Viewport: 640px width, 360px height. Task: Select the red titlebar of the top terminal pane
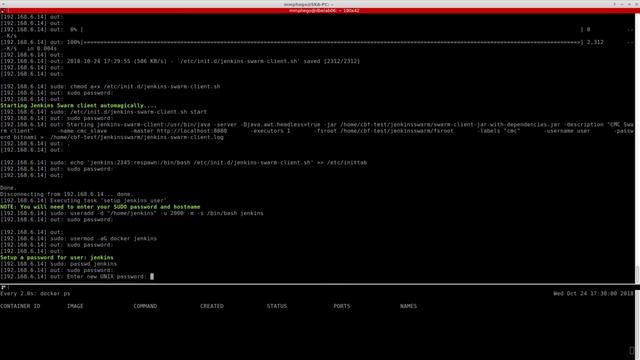coord(320,11)
